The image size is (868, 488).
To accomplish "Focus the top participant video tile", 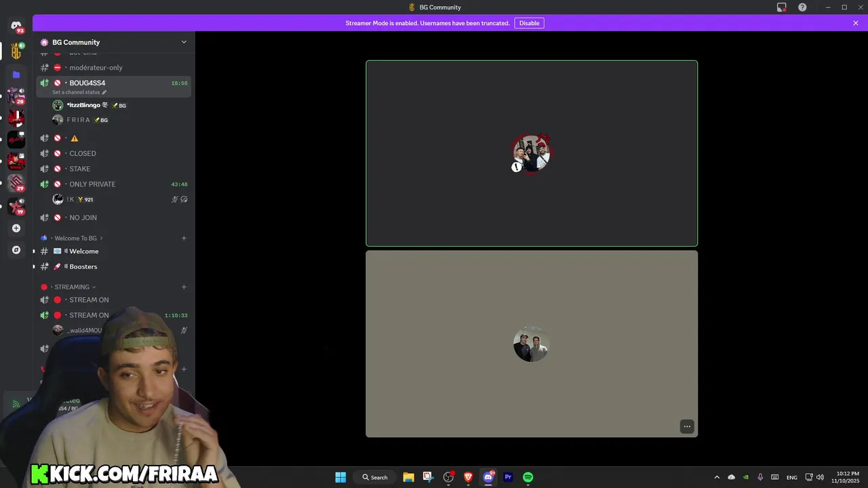I will (x=532, y=153).
